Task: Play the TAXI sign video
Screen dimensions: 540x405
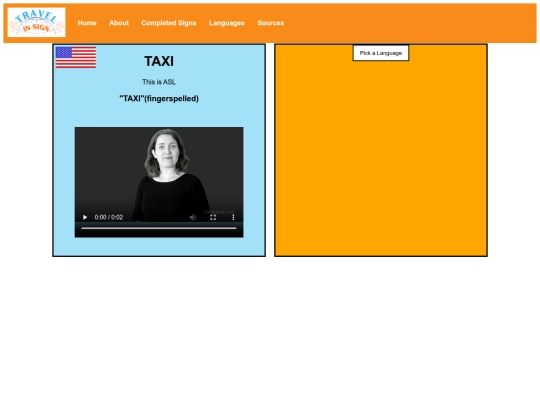Action: pos(85,217)
